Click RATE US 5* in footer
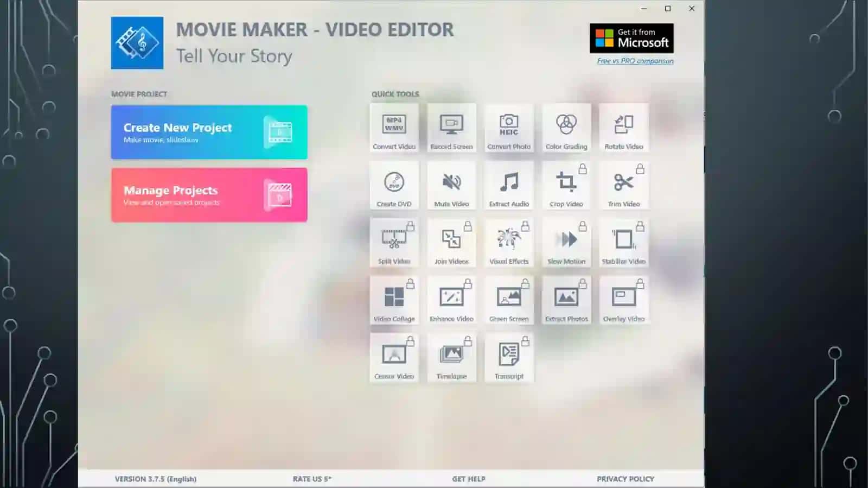 click(x=312, y=479)
